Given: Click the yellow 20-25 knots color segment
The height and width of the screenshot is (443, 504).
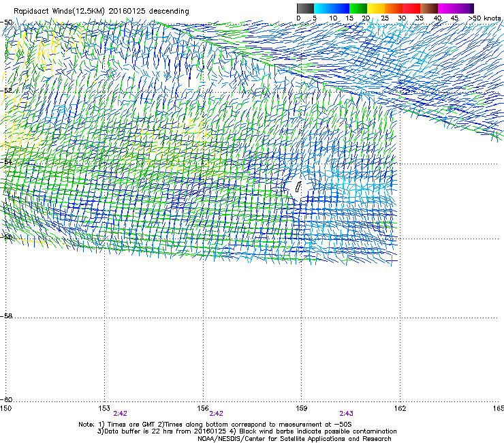Looking at the screenshot, I should click(x=376, y=8).
